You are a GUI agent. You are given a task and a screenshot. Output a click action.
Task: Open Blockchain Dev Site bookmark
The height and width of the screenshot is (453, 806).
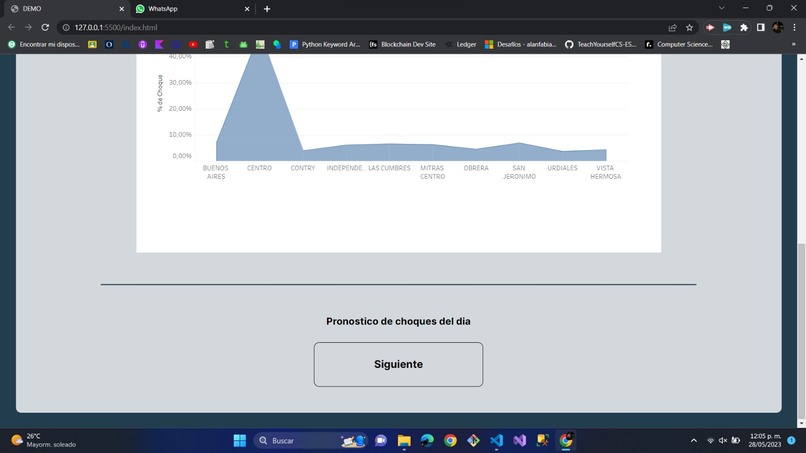pos(402,45)
